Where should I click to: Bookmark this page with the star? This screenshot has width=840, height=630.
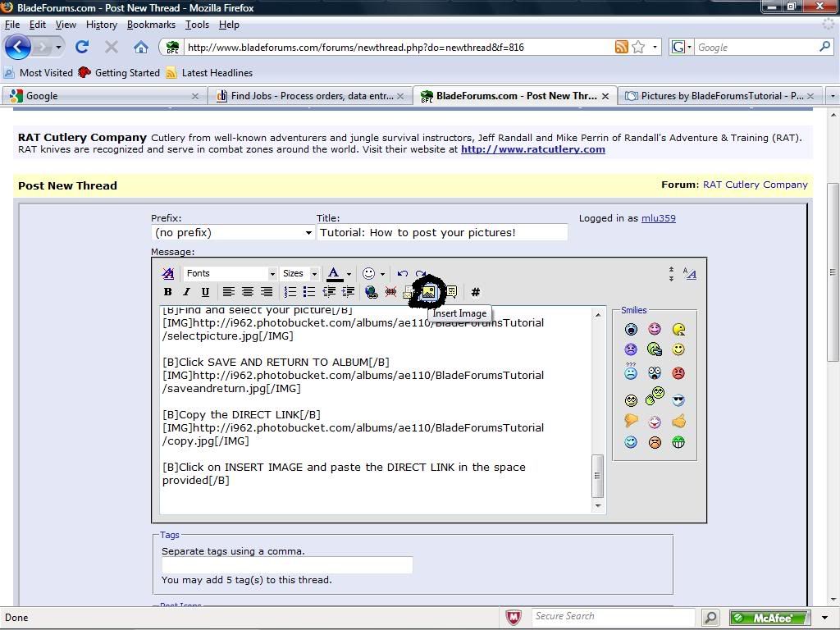pos(638,47)
